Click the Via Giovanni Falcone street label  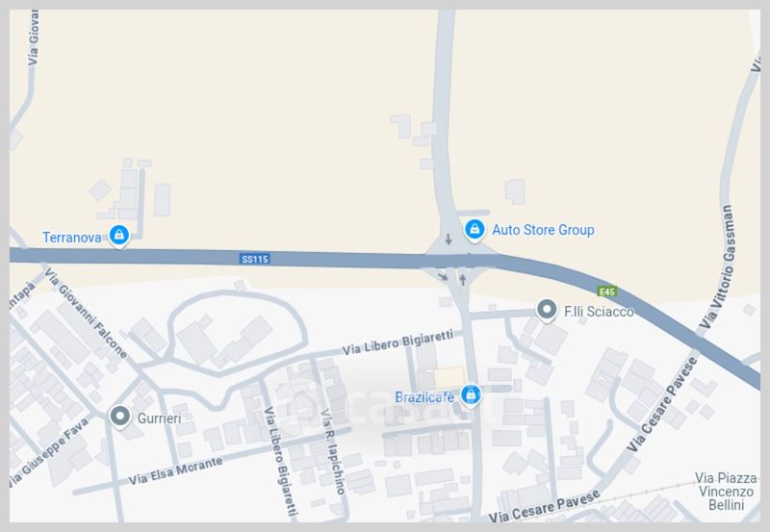86,314
